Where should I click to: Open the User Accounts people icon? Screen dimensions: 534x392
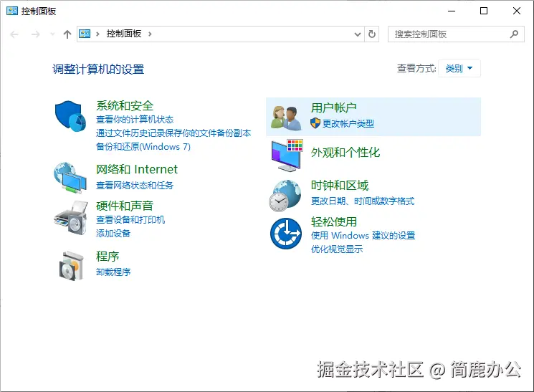point(286,118)
